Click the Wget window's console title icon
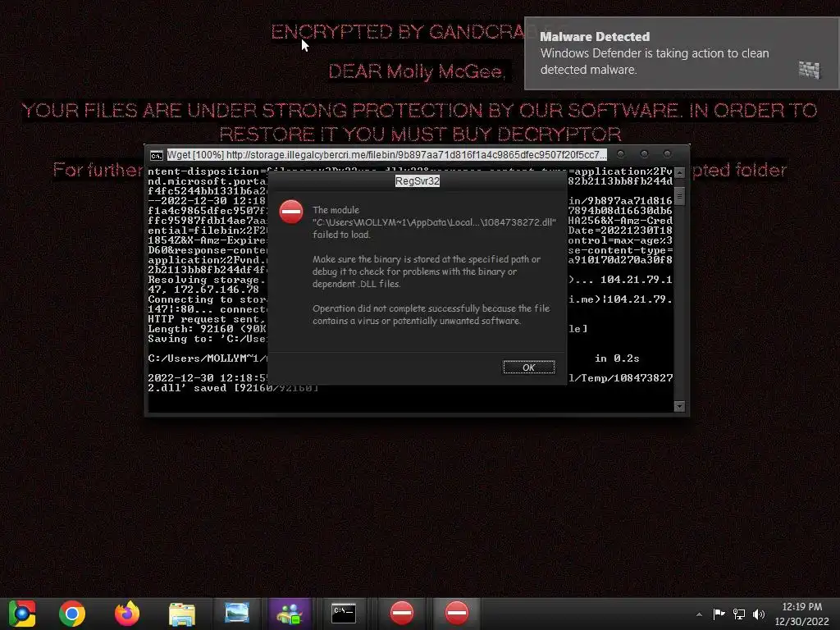The image size is (840, 630). point(157,155)
